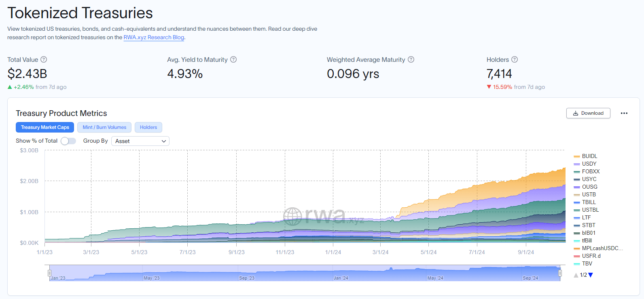Switch to the Holders chart tab

coord(148,127)
